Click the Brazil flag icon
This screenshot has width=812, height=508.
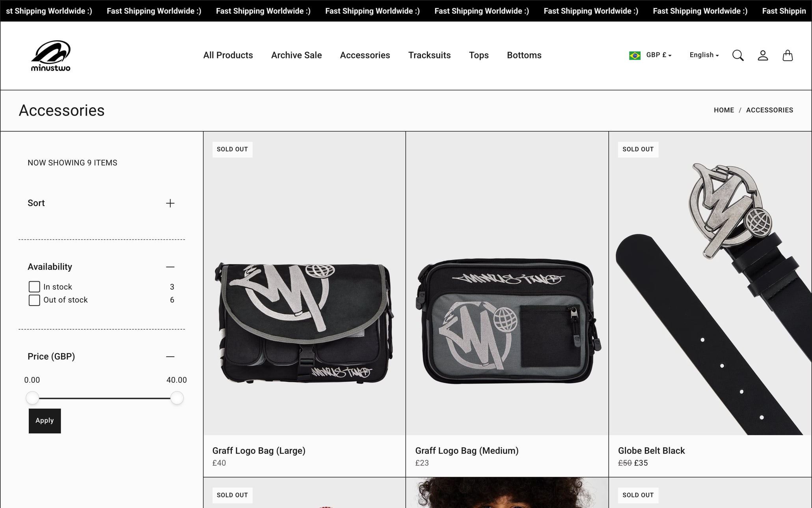point(635,55)
